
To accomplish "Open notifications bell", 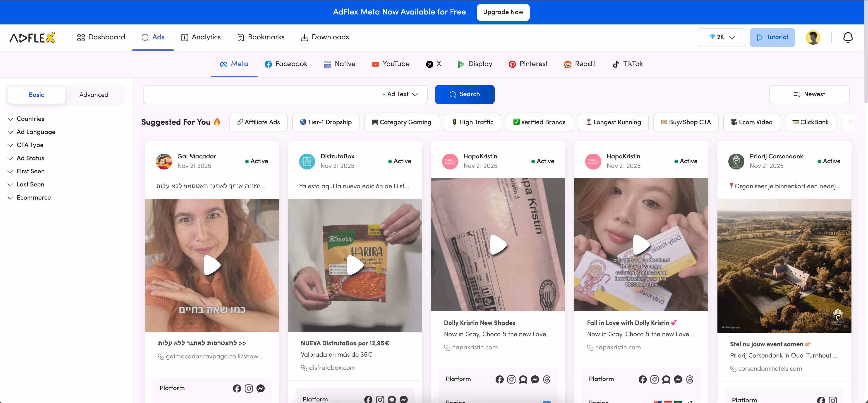I will click(x=848, y=37).
